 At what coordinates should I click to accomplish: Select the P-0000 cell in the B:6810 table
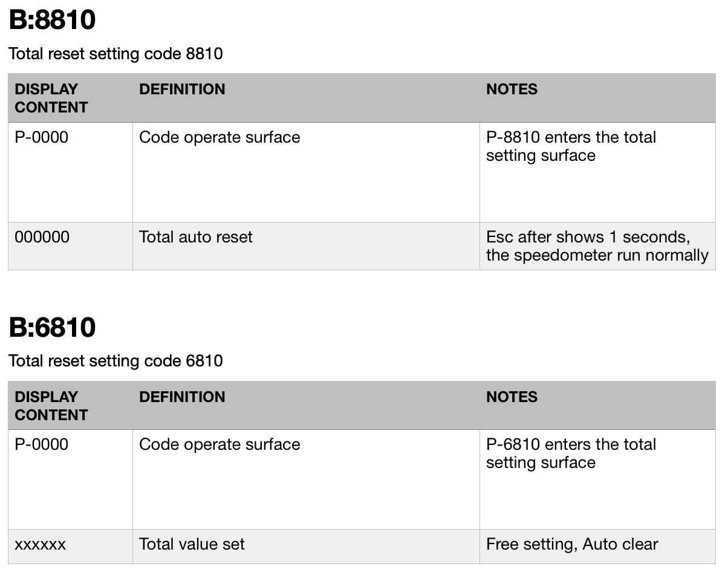tap(42, 444)
